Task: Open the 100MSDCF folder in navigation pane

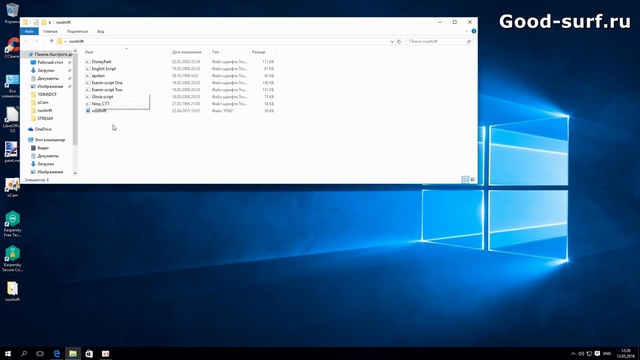Action: tap(47, 94)
